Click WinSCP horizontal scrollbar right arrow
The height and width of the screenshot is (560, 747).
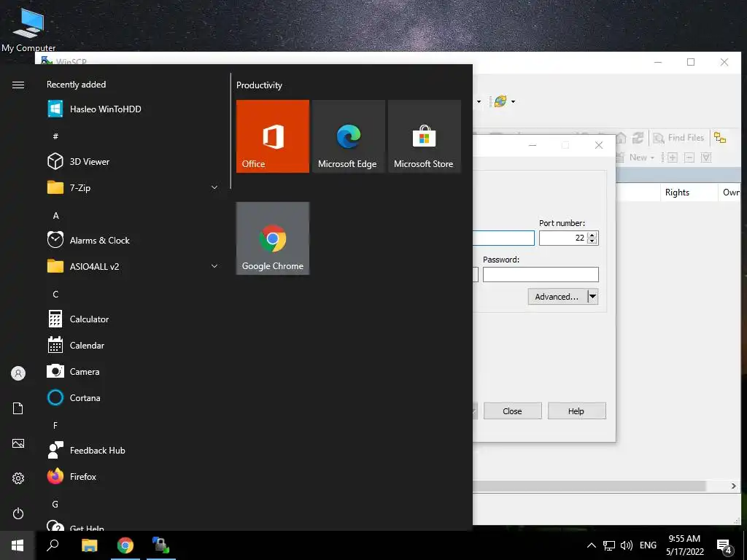click(x=734, y=486)
